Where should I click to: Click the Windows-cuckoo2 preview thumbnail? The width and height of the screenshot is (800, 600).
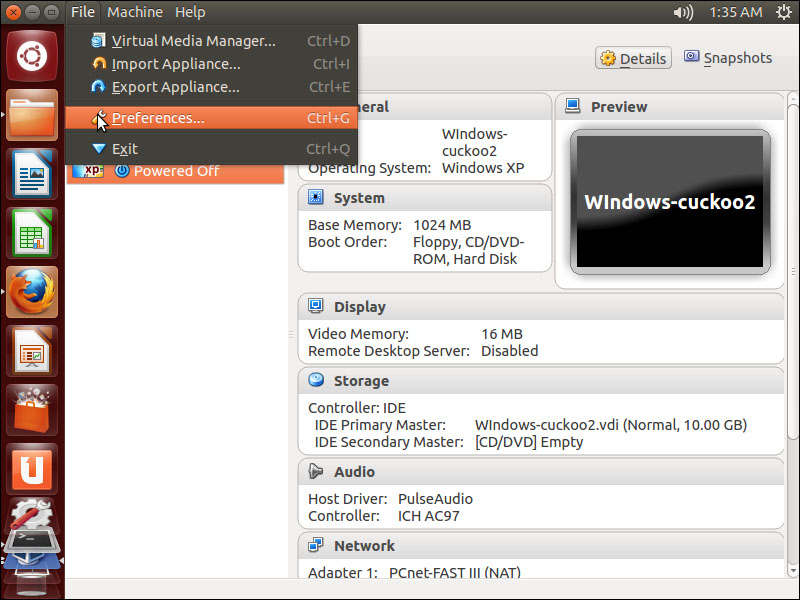pos(670,202)
